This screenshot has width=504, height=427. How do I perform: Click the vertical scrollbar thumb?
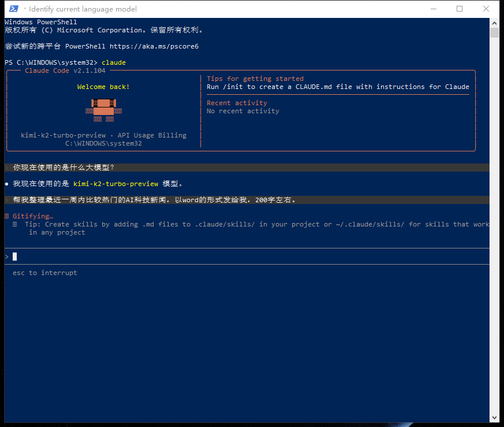[x=494, y=33]
